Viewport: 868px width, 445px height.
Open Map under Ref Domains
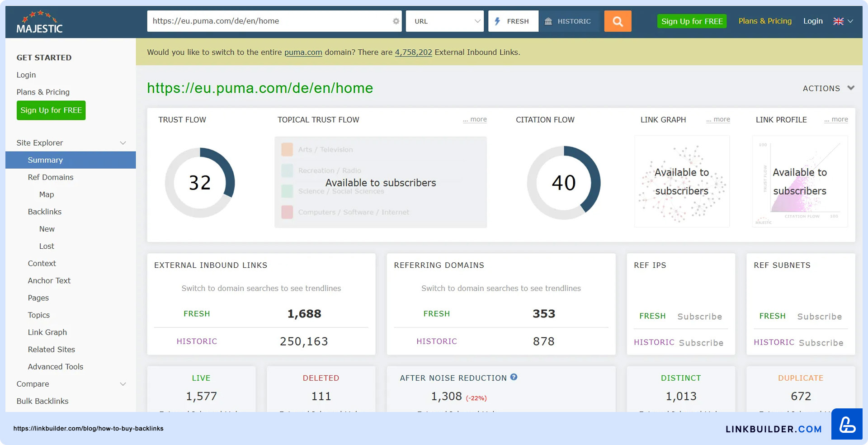click(x=47, y=194)
